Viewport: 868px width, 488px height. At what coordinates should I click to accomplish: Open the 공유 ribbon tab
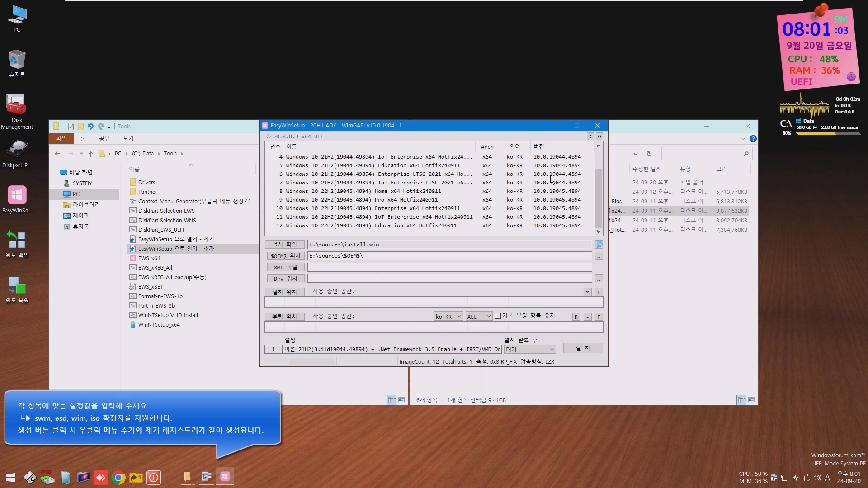pos(104,138)
